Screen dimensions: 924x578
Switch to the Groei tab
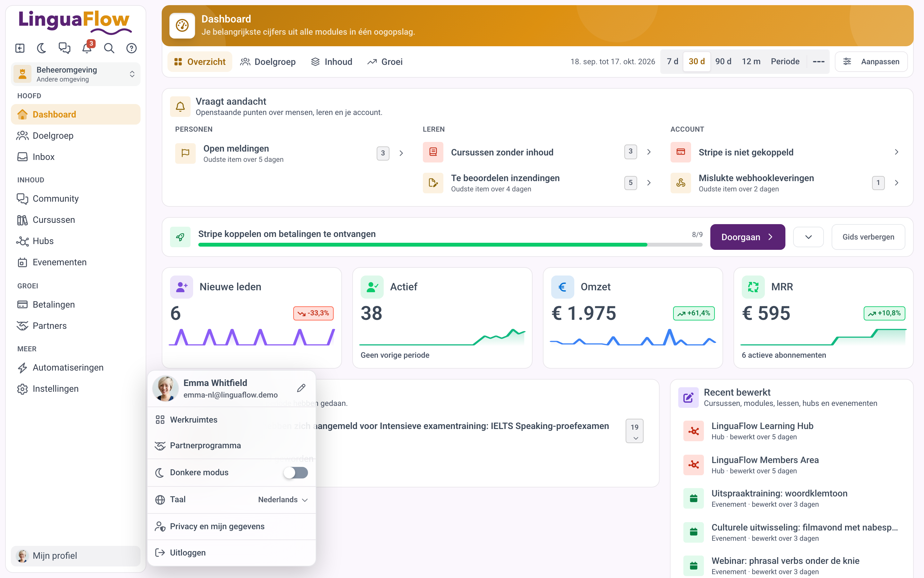point(385,62)
